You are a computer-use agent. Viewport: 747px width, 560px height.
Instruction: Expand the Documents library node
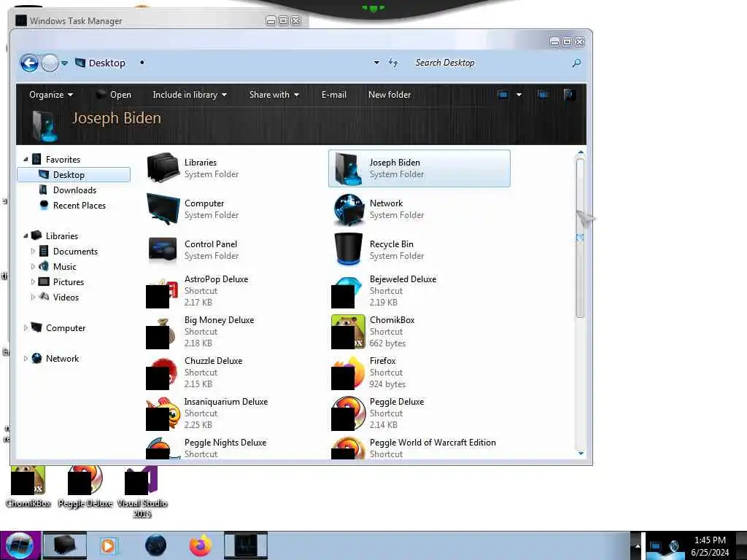tap(33, 251)
